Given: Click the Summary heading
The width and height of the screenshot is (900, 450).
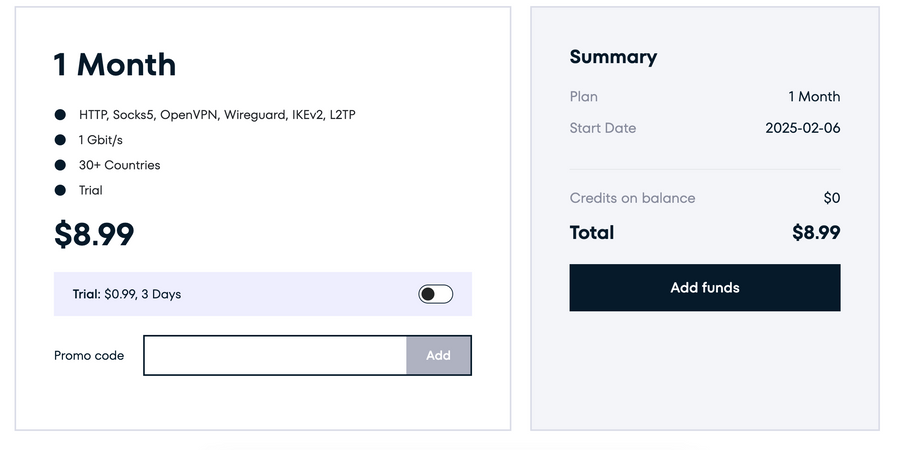Looking at the screenshot, I should pos(613,57).
